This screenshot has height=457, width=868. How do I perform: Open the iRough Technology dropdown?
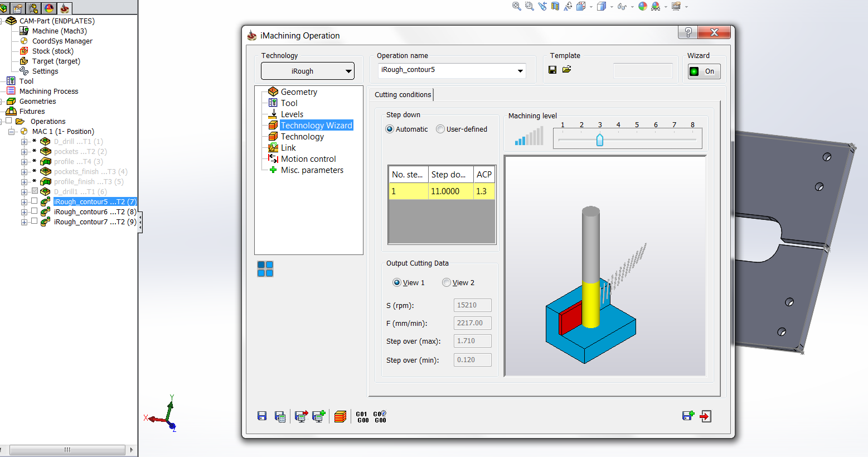pyautogui.click(x=308, y=71)
